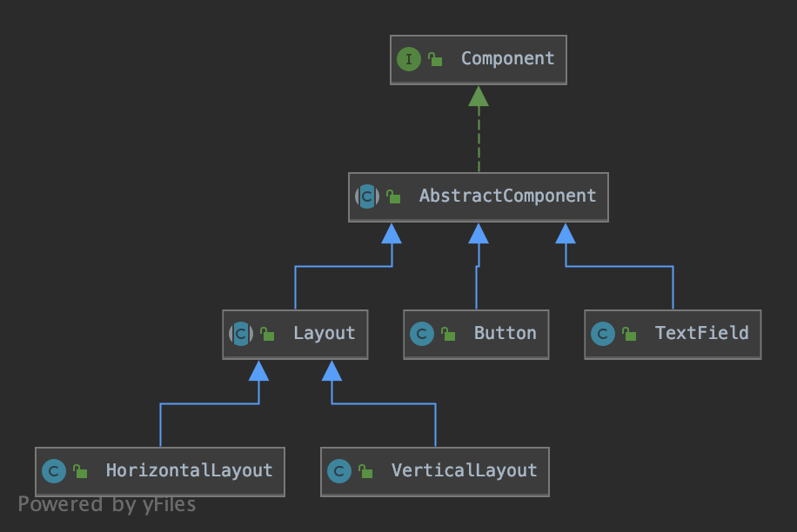Image resolution: width=797 pixels, height=532 pixels.
Task: Click the green lock icon on Component
Action: (435, 59)
